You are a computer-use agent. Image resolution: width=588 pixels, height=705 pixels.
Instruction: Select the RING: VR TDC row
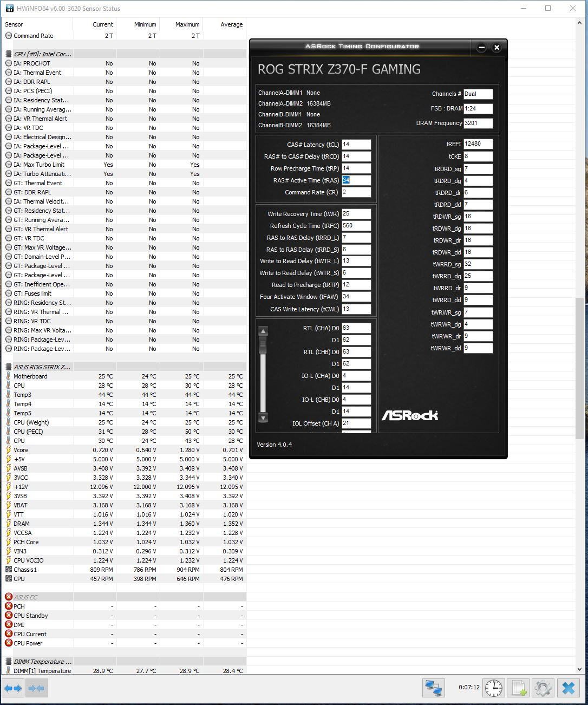pos(124,321)
